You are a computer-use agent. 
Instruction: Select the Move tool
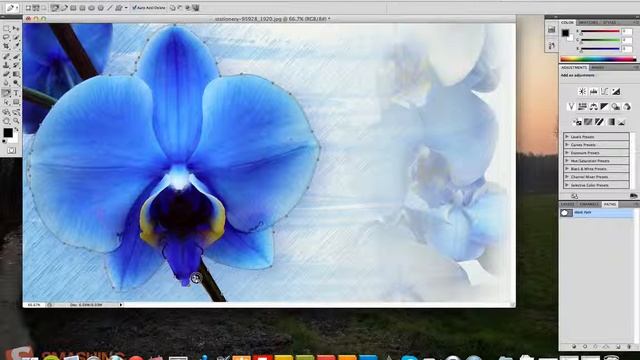coord(16,29)
